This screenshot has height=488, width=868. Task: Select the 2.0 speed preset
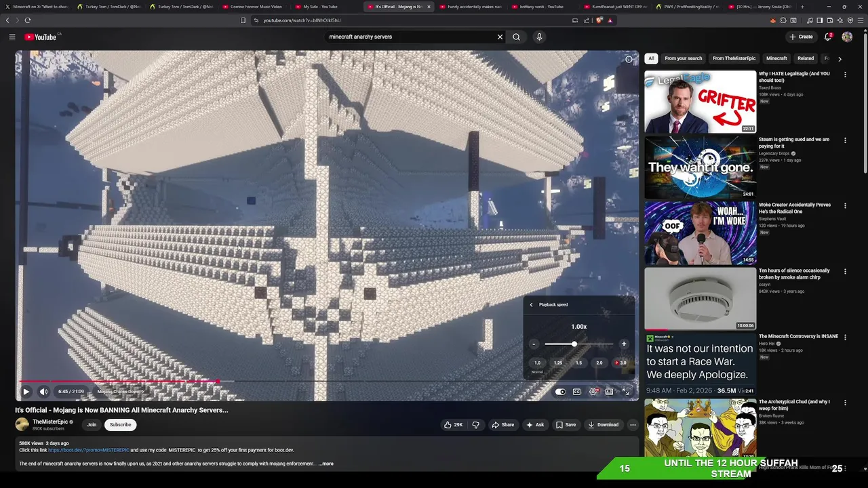pyautogui.click(x=599, y=363)
